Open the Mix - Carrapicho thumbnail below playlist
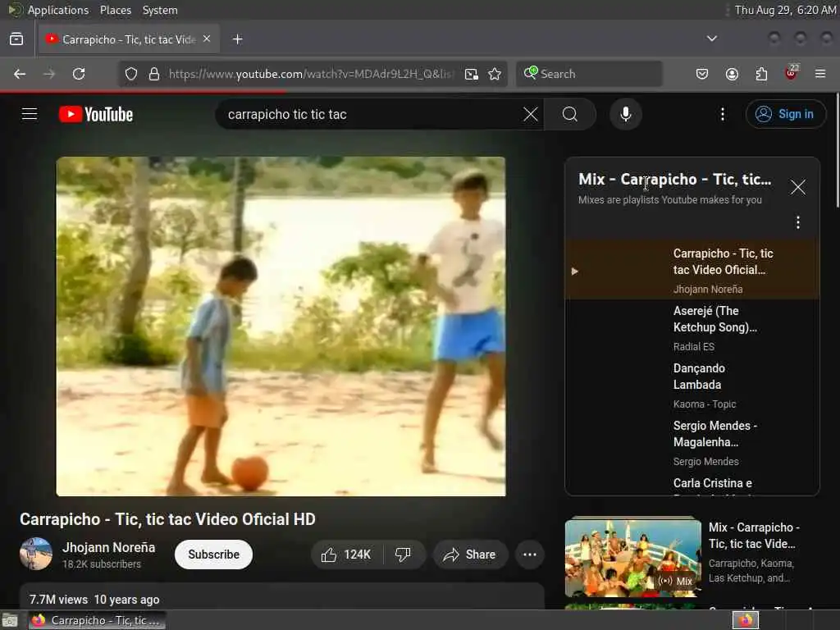Screen dimensions: 840x630 click(x=632, y=558)
